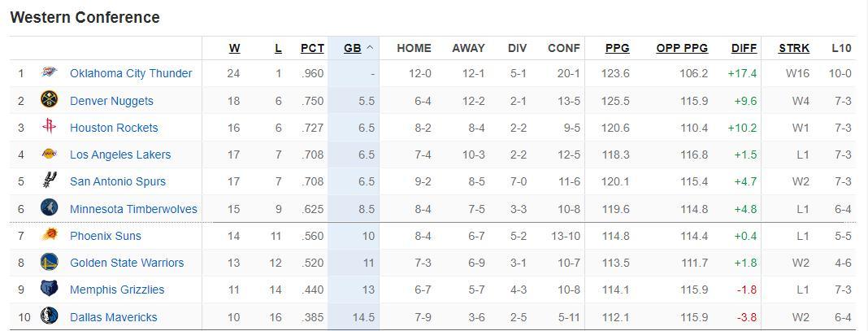Click the Minnesota Timberwolves logo icon

49,208
